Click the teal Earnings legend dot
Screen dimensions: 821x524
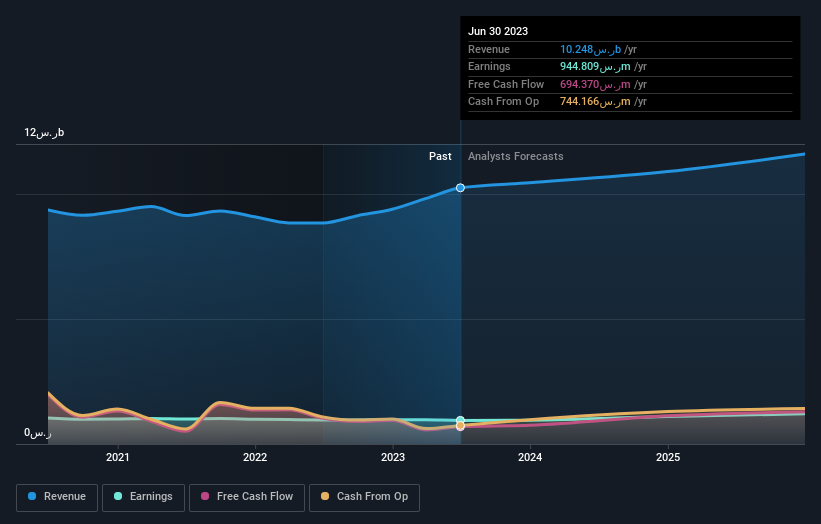click(x=118, y=496)
